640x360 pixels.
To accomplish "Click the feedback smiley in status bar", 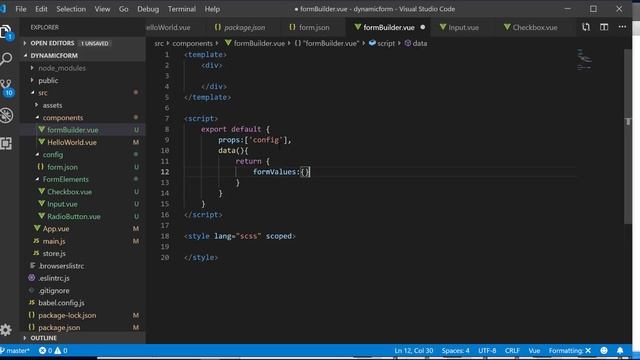I will tap(604, 351).
